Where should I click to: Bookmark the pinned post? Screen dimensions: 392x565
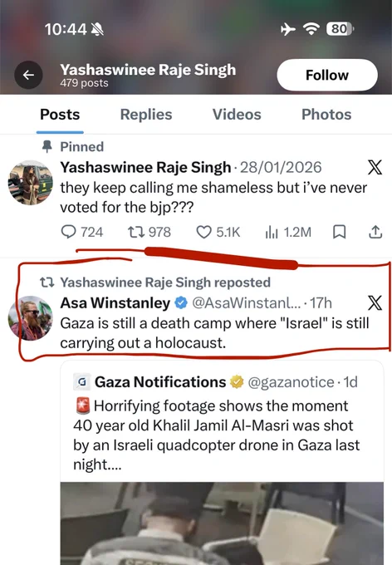339,232
